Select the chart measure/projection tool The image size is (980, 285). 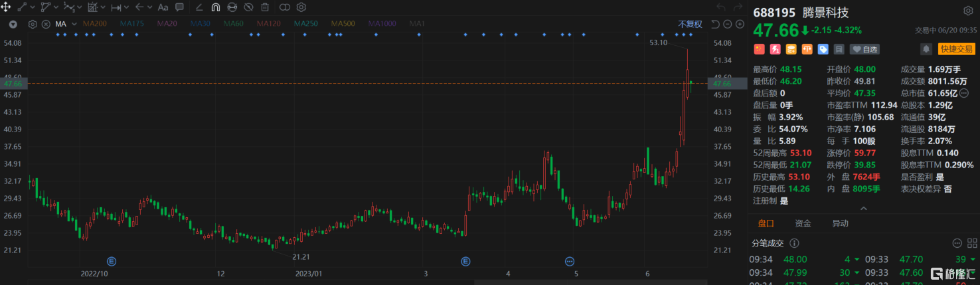92,7
